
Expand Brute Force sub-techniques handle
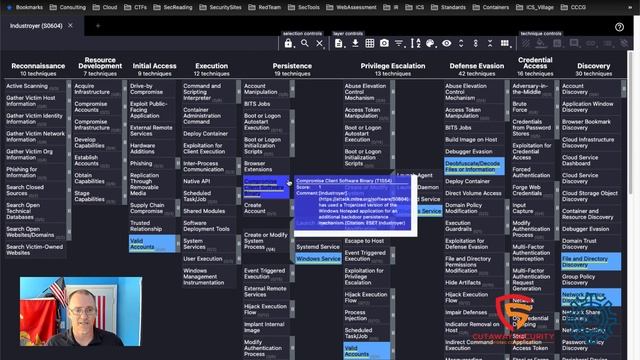tap(556, 107)
